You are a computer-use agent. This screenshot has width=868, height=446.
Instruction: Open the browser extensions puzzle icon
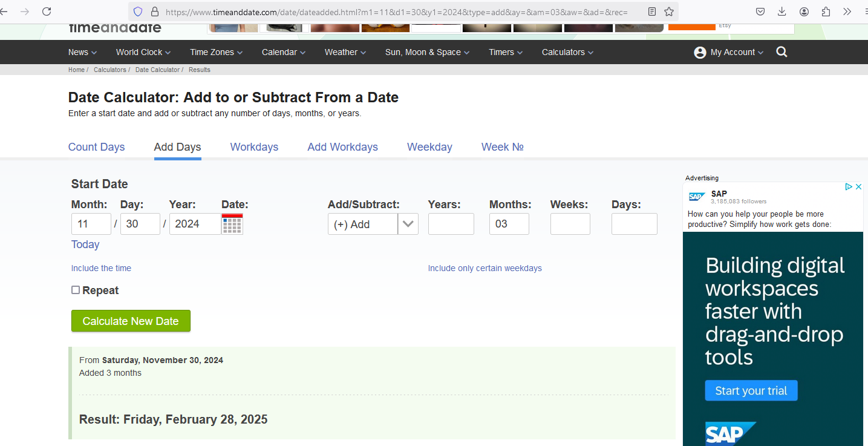click(826, 11)
